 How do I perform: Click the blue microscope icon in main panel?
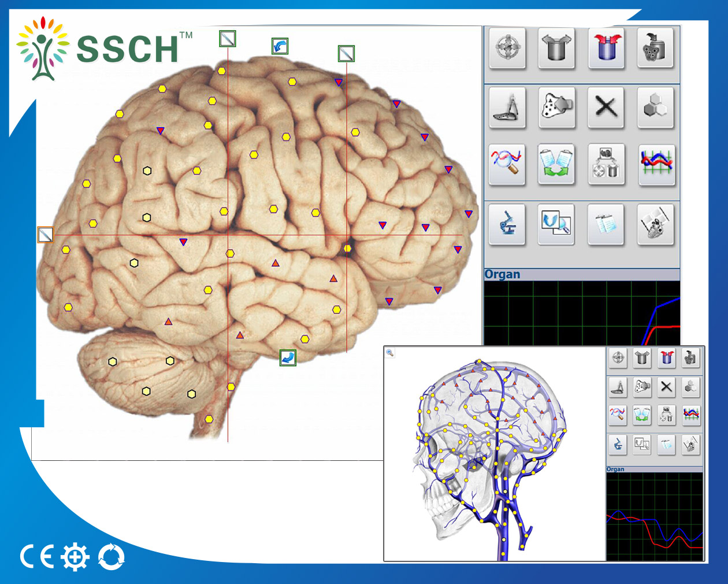[507, 224]
